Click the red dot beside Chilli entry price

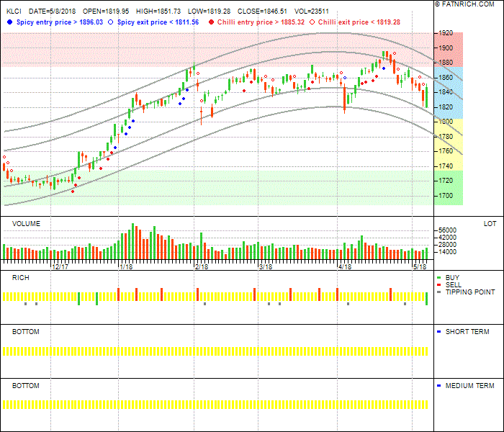click(x=210, y=22)
